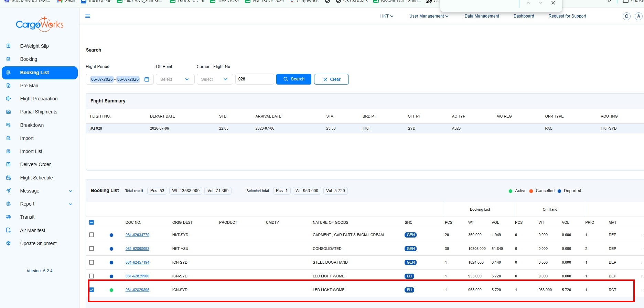Open the row options for 081-62034770
The image size is (644, 308).
642,235
